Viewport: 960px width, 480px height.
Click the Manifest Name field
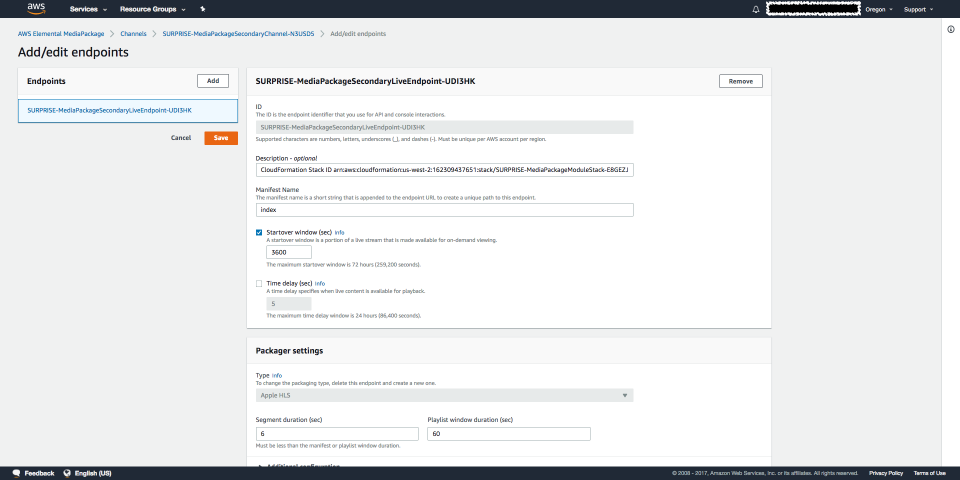pyautogui.click(x=444, y=209)
